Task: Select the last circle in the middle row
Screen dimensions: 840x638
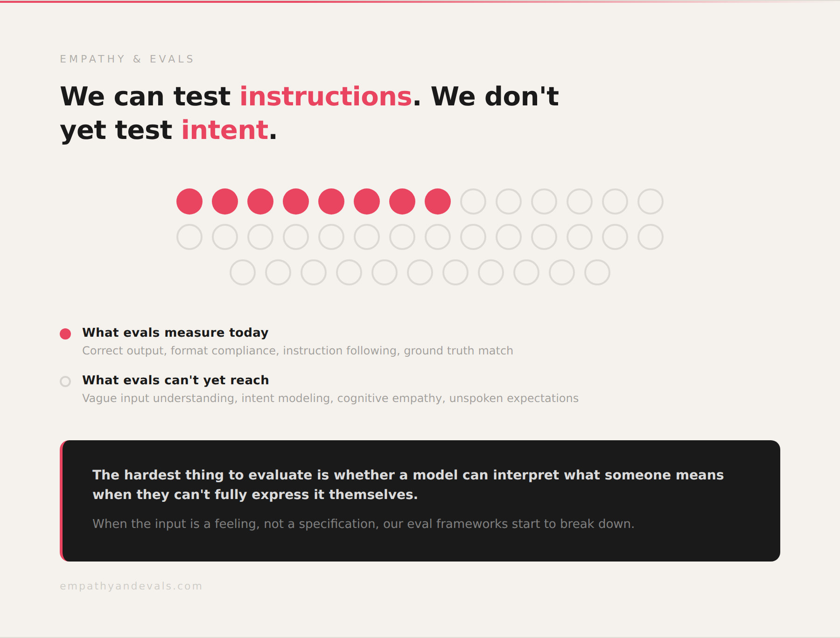Action: point(651,237)
